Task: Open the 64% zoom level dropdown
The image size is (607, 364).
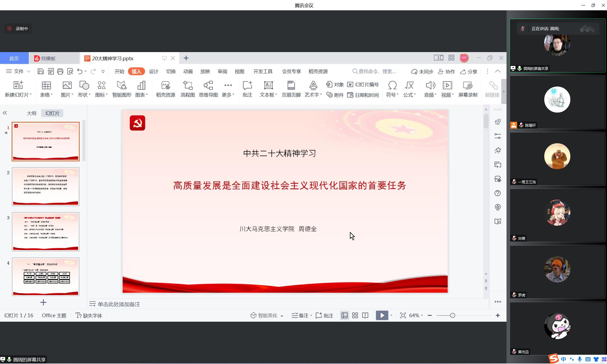Action: point(416,315)
